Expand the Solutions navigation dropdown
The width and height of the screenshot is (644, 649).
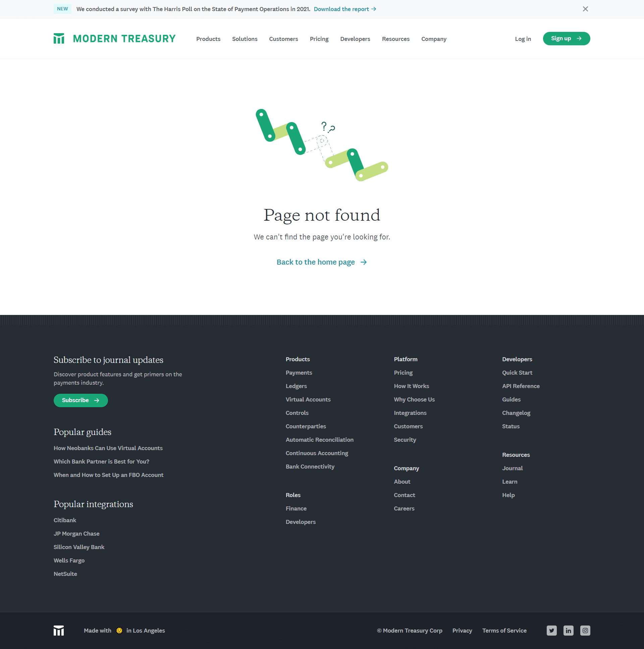click(245, 38)
